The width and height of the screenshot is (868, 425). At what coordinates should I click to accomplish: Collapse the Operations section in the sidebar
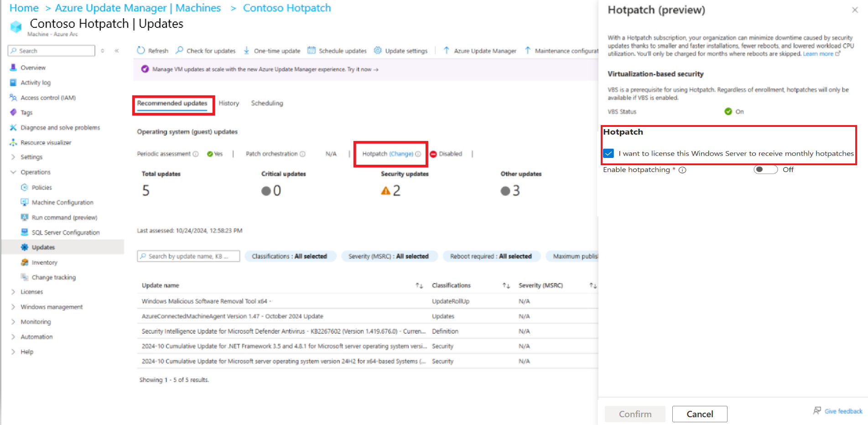coord(14,172)
